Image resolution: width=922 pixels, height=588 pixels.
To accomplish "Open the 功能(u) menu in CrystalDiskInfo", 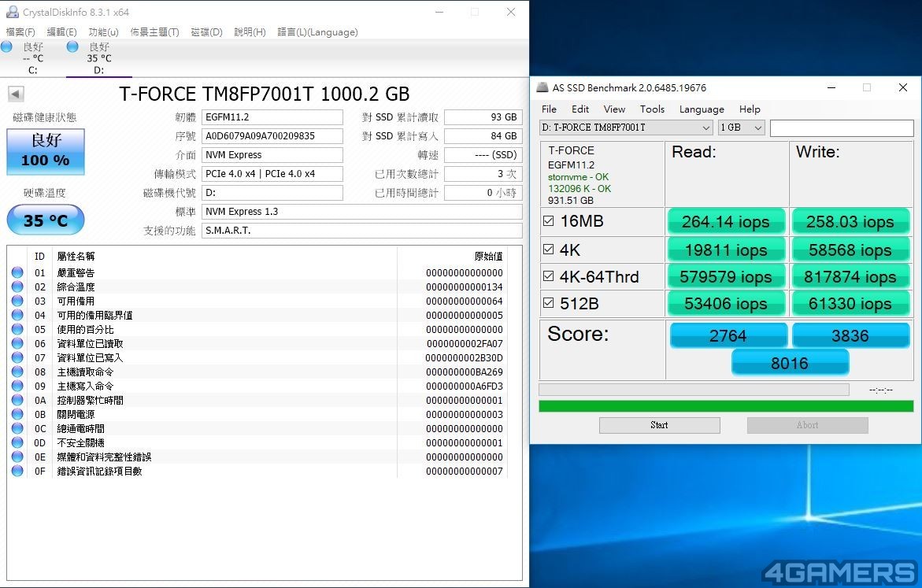I will (103, 31).
